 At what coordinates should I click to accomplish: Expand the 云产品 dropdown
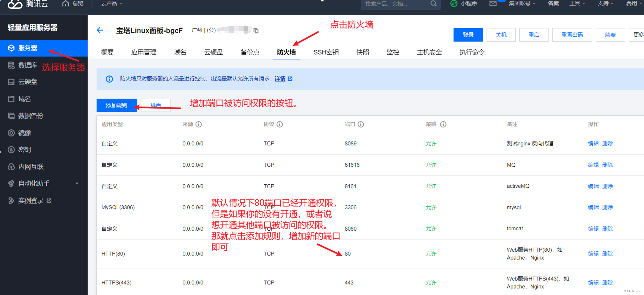pyautogui.click(x=111, y=4)
